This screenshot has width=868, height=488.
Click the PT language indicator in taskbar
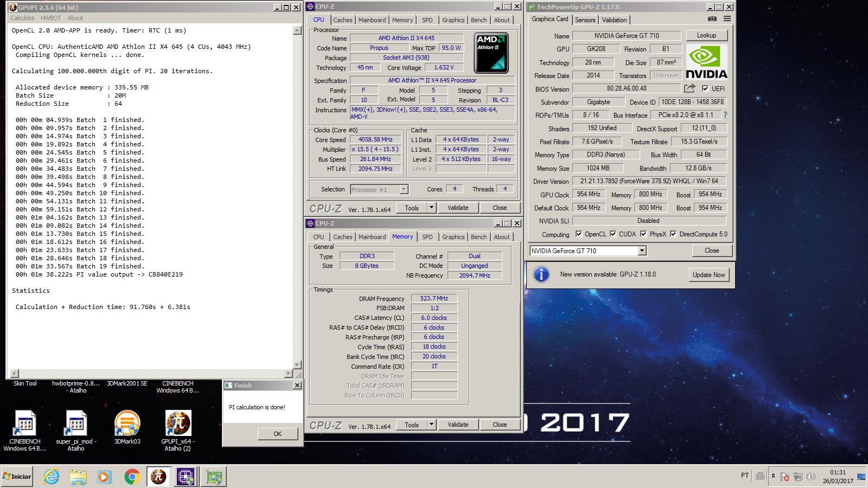click(744, 476)
